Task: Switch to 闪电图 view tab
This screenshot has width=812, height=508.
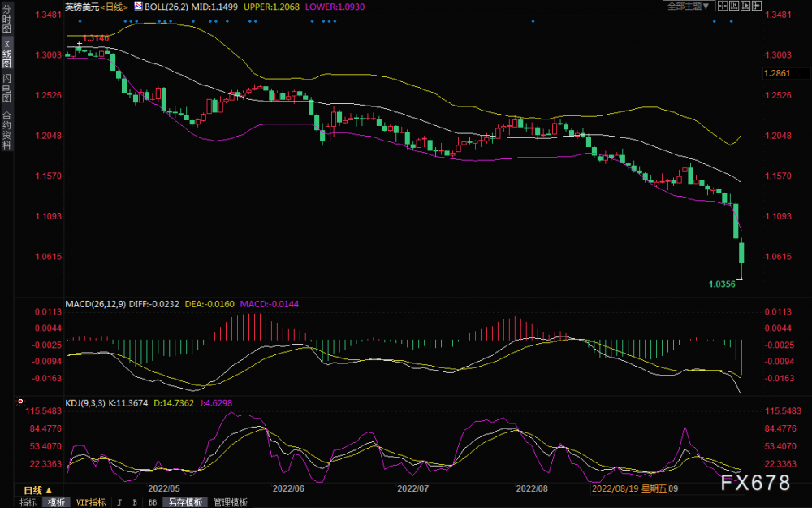Action: pyautogui.click(x=6, y=88)
